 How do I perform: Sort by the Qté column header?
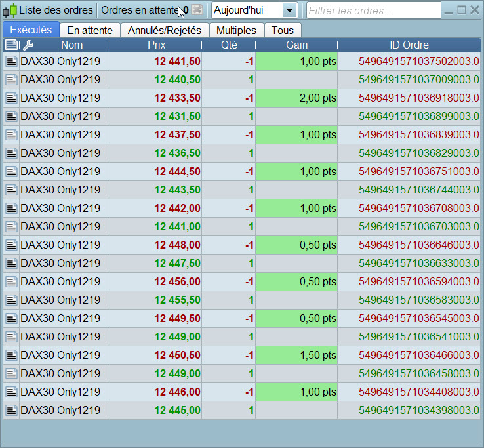229,45
